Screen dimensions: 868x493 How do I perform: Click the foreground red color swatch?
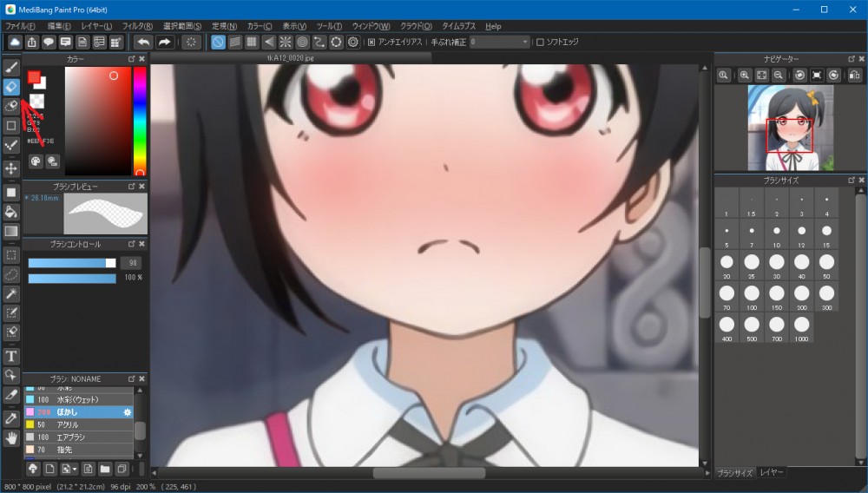(x=34, y=77)
